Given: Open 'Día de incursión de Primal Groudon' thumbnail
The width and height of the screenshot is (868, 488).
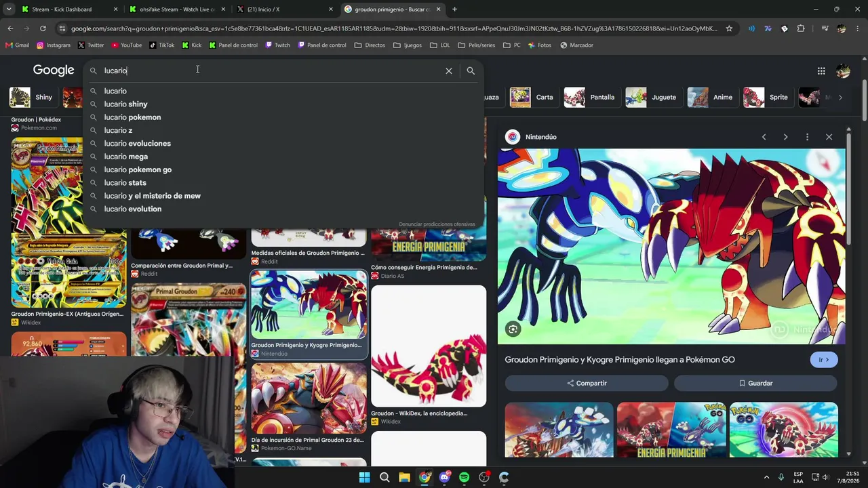Looking at the screenshot, I should pyautogui.click(x=309, y=399).
